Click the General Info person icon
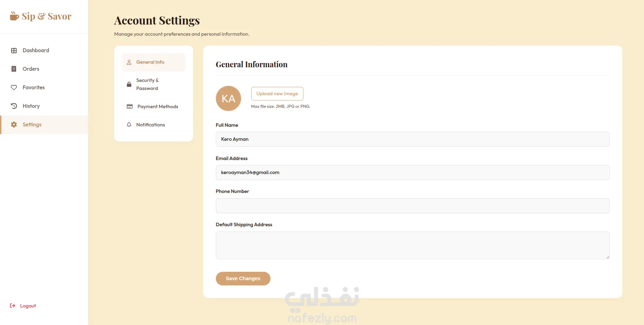644x325 pixels. (x=129, y=62)
